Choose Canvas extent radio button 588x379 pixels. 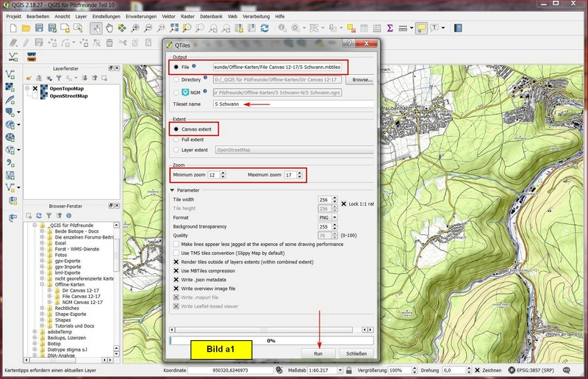(x=176, y=129)
